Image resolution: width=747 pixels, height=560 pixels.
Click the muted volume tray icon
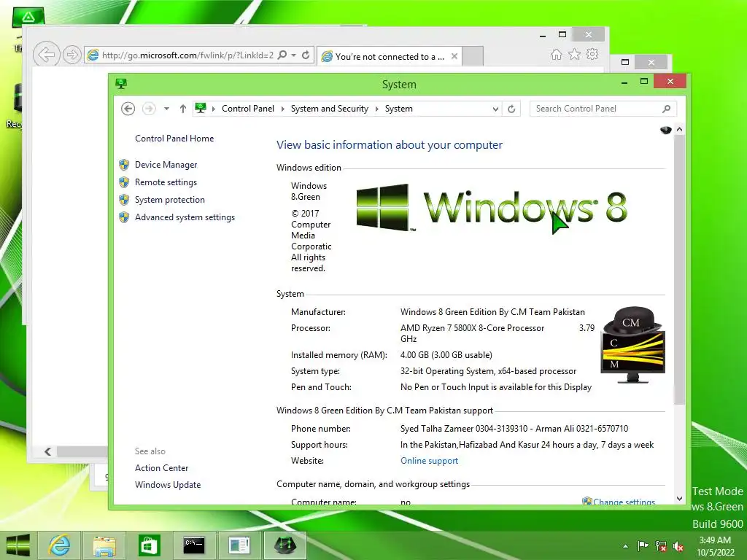(678, 546)
